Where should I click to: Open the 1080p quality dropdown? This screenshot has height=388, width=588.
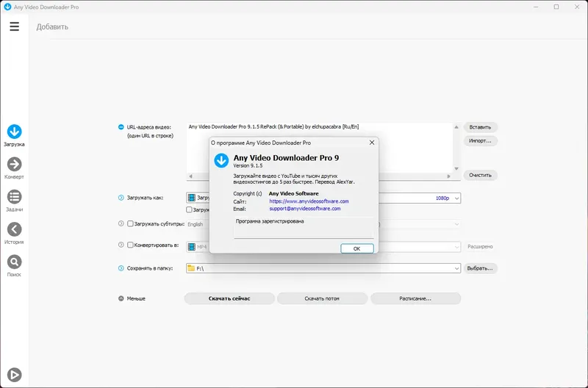point(456,198)
